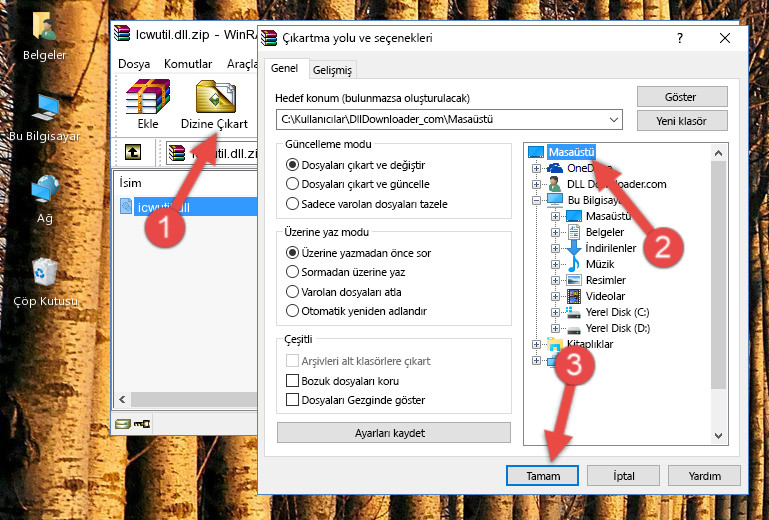The width and height of the screenshot is (769, 520).
Task: Click the DLL Downloader.com user icon
Action: [555, 184]
